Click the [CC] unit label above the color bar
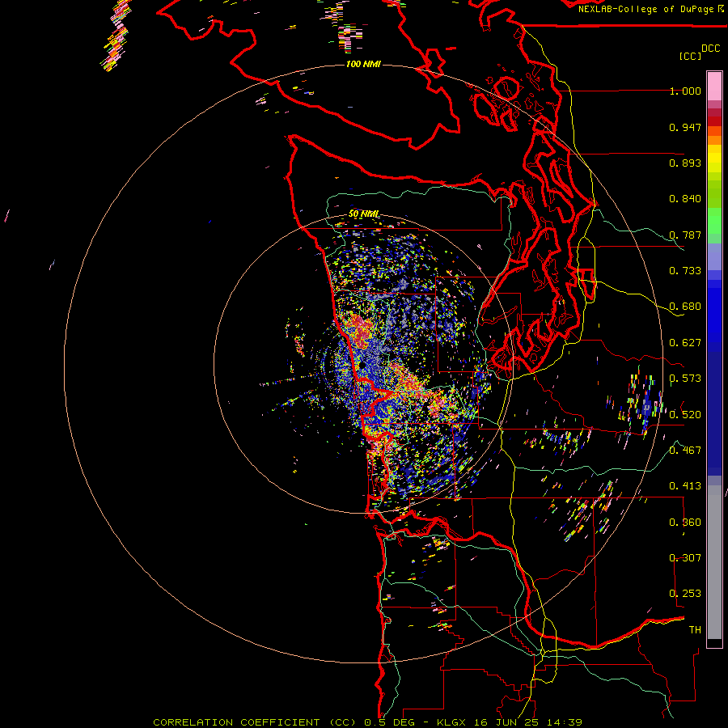The image size is (728, 728). point(691,56)
